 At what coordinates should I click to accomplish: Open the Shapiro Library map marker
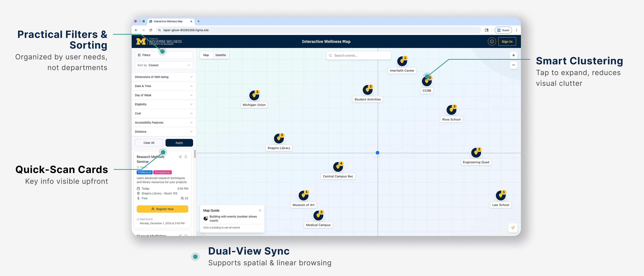point(279,139)
